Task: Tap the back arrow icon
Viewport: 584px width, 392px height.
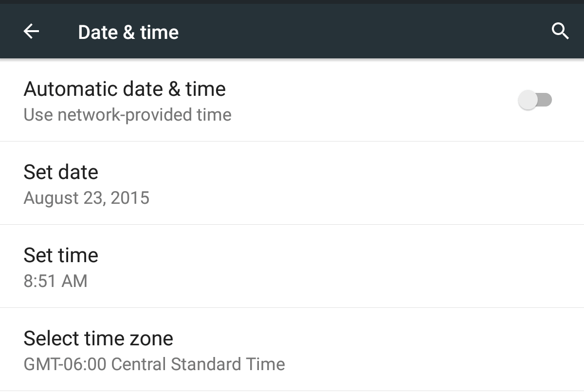Action: (x=31, y=32)
